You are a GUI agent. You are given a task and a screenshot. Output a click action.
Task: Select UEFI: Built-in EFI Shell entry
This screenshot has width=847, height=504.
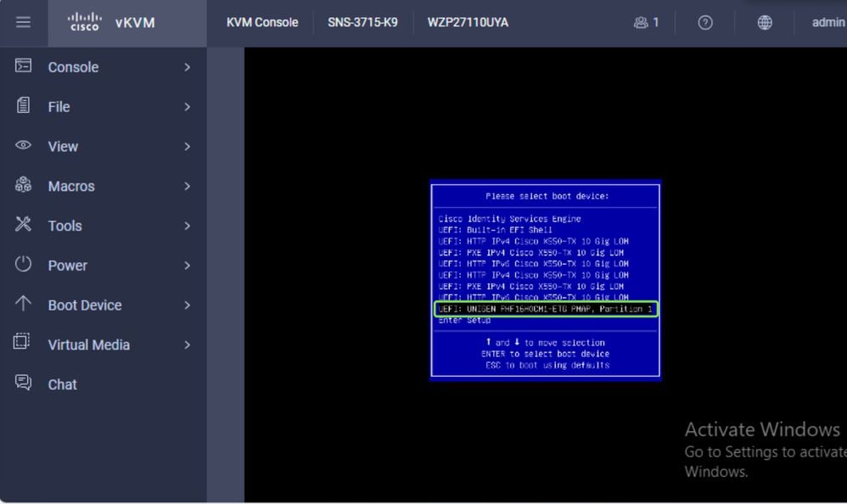495,230
